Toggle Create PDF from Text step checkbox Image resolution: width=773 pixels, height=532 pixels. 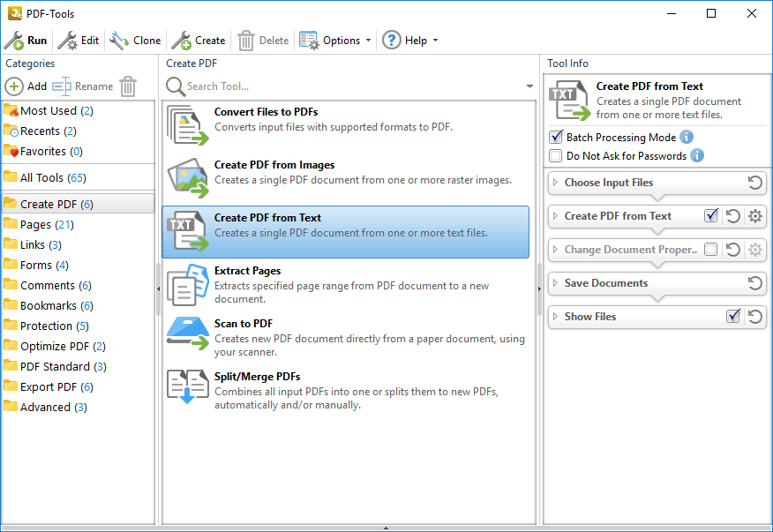[711, 215]
